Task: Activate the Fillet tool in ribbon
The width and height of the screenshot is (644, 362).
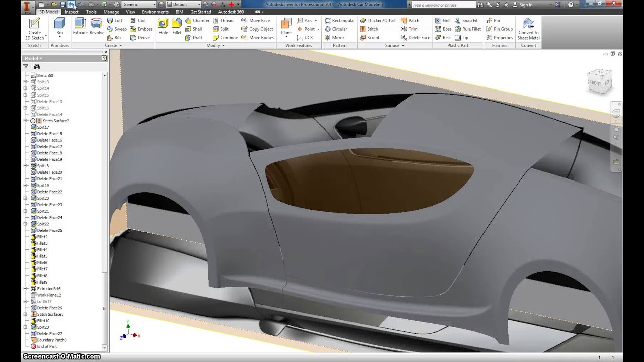Action: click(177, 27)
